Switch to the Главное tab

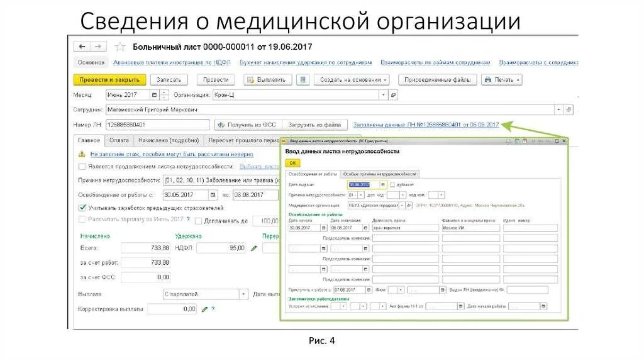coord(89,140)
